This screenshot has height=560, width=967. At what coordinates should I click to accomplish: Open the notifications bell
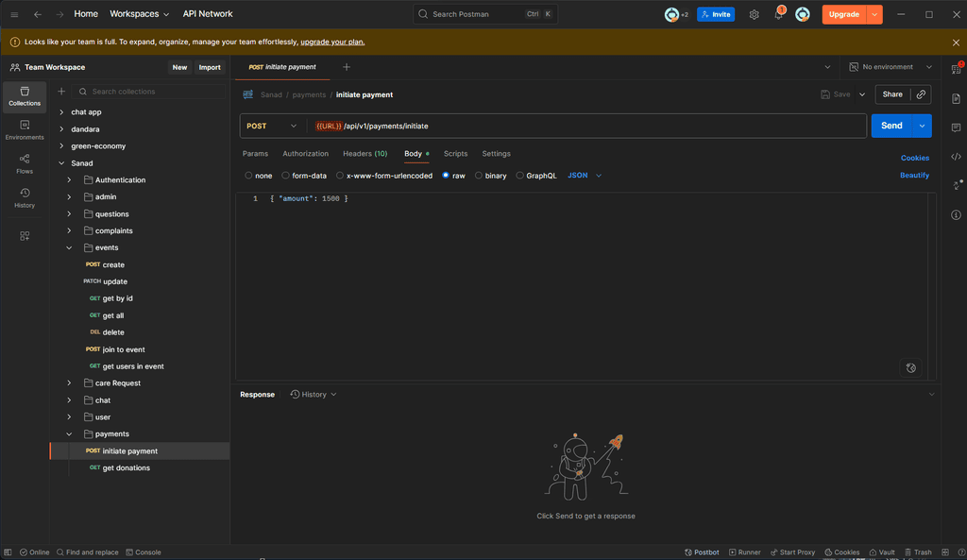pyautogui.click(x=778, y=14)
